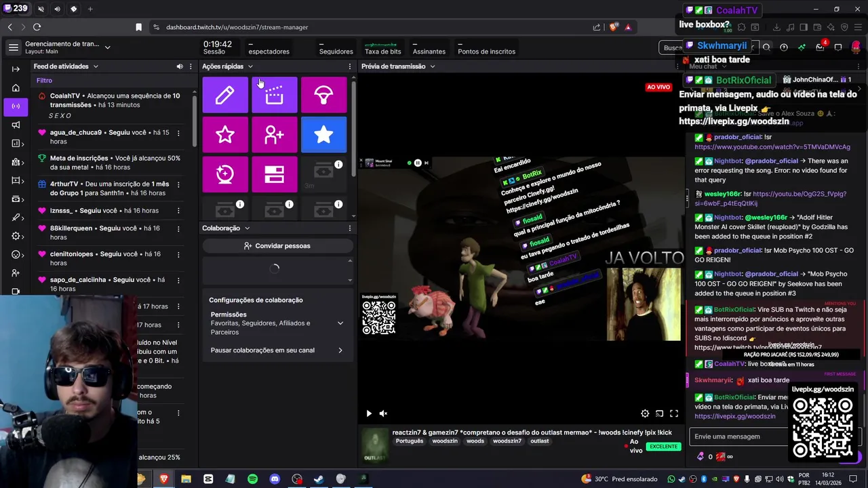The height and width of the screenshot is (488, 868).
Task: Click the Português stream tag
Action: (409, 441)
